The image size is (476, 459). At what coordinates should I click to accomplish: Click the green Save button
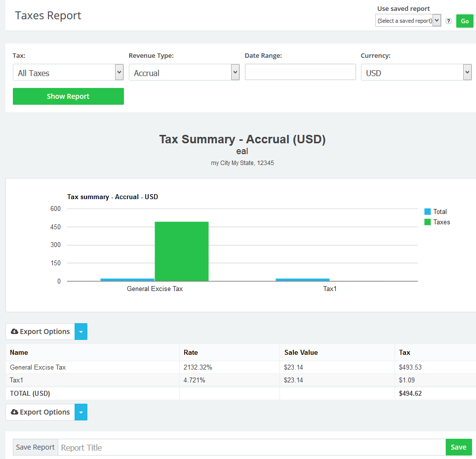click(458, 447)
